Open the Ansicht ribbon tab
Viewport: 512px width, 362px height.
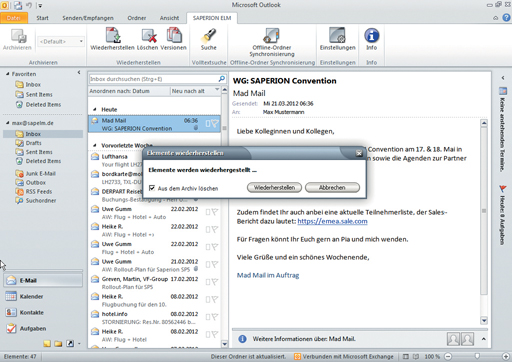click(169, 18)
